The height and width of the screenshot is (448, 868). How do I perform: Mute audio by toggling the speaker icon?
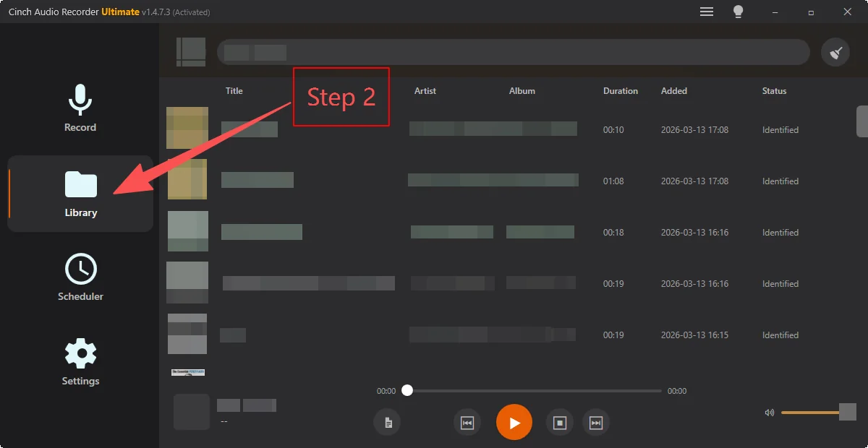coord(769,413)
